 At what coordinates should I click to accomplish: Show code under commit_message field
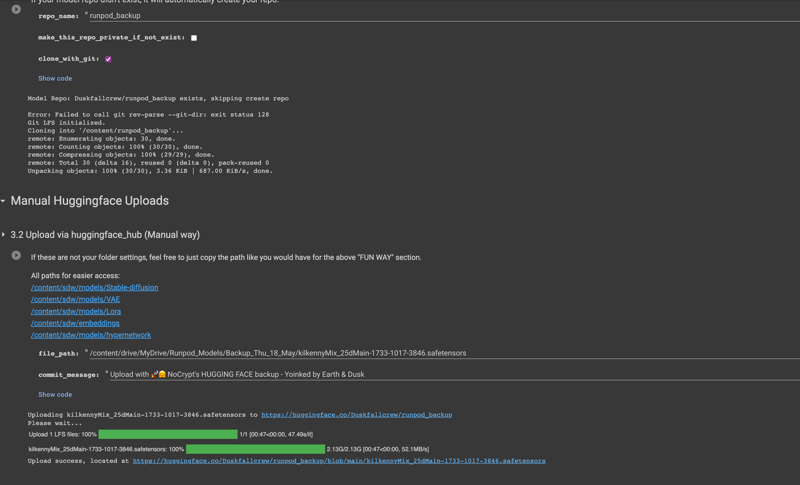[55, 395]
